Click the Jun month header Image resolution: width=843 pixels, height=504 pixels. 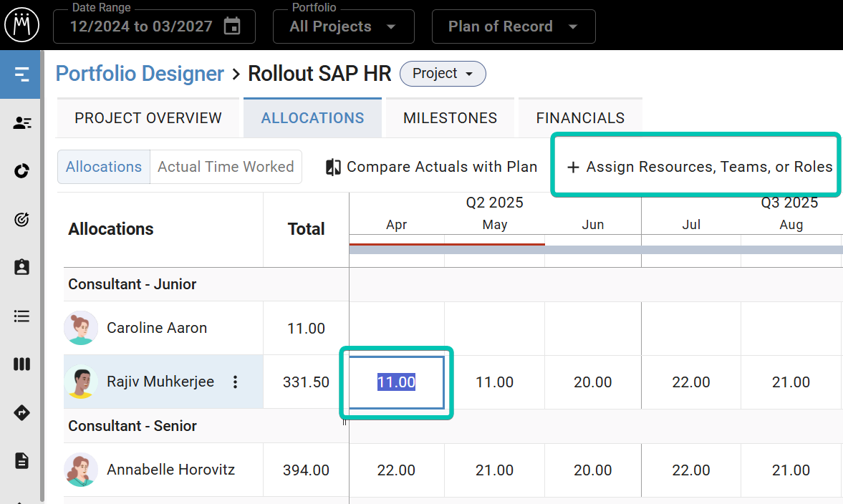[x=592, y=225]
